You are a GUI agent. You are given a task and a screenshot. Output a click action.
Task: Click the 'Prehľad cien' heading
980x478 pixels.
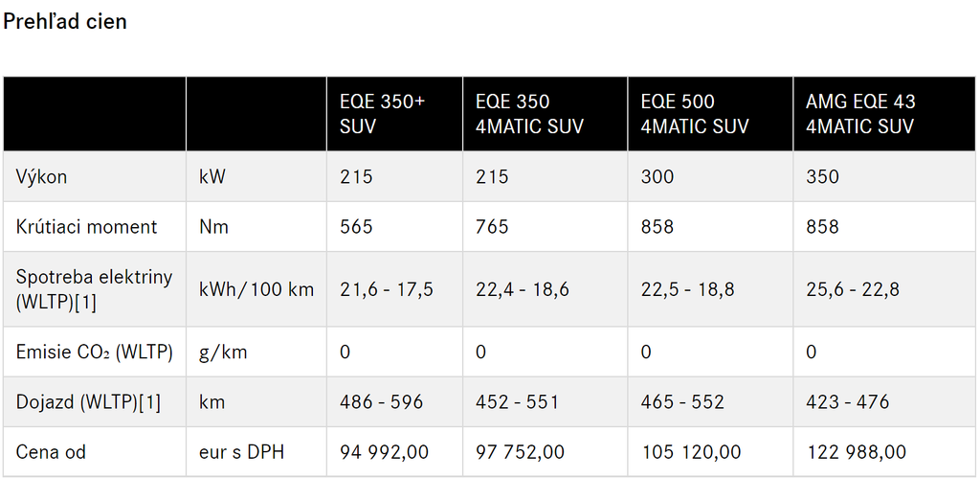click(65, 21)
